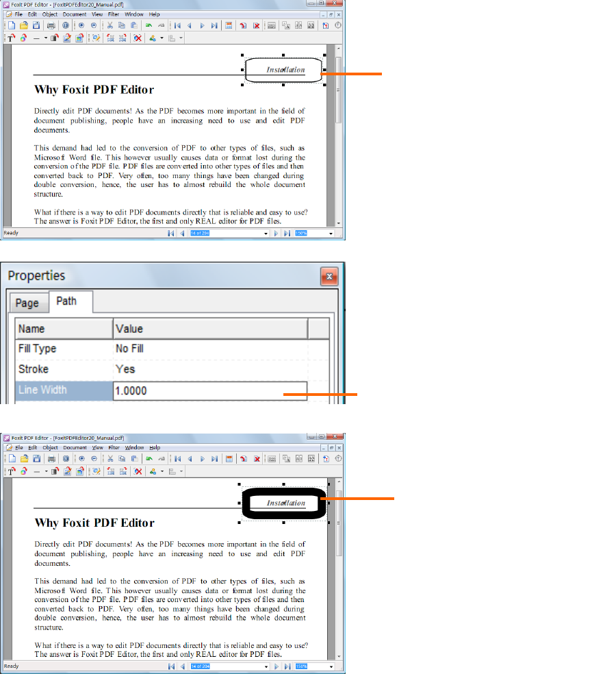Click Print icon in upper Foxit window
The width and height of the screenshot is (616, 674).
51,25
